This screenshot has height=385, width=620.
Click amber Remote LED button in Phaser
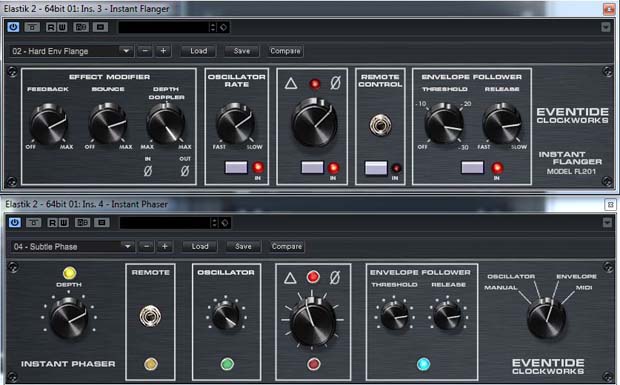click(x=151, y=364)
